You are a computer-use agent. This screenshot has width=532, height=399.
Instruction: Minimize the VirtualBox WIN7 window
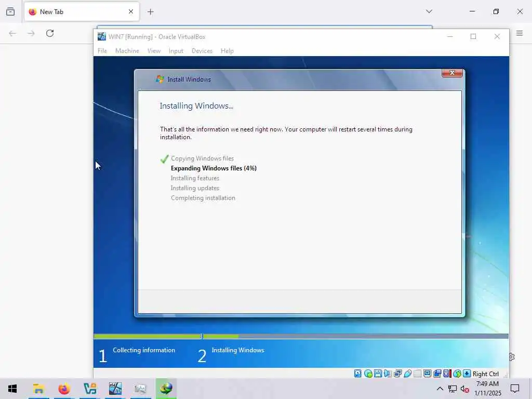tap(450, 36)
